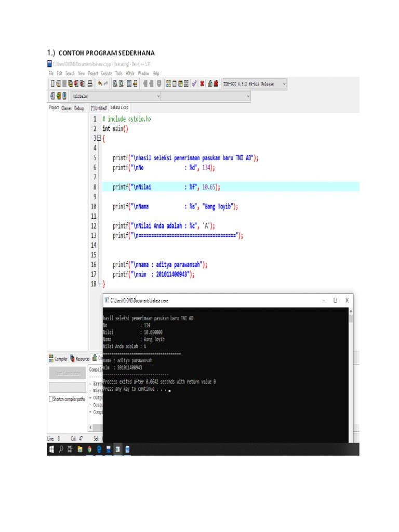
Task: Open the Help menu
Action: pos(156,73)
